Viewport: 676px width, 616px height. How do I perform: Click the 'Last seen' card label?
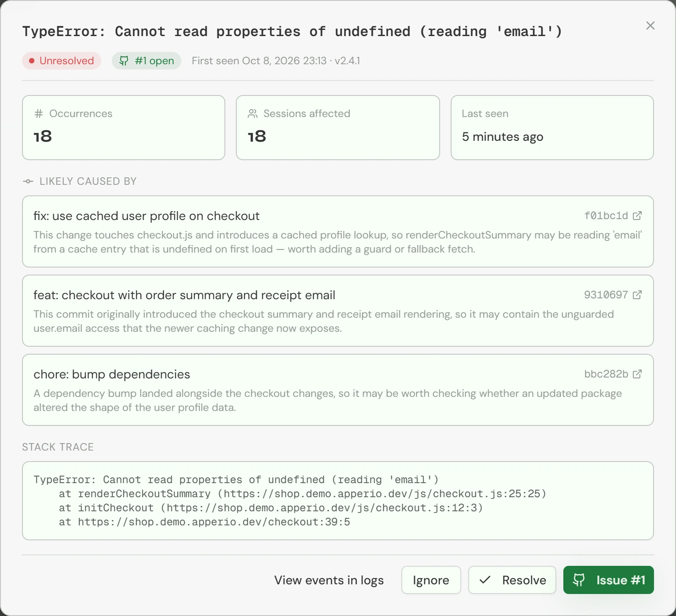pyautogui.click(x=485, y=114)
